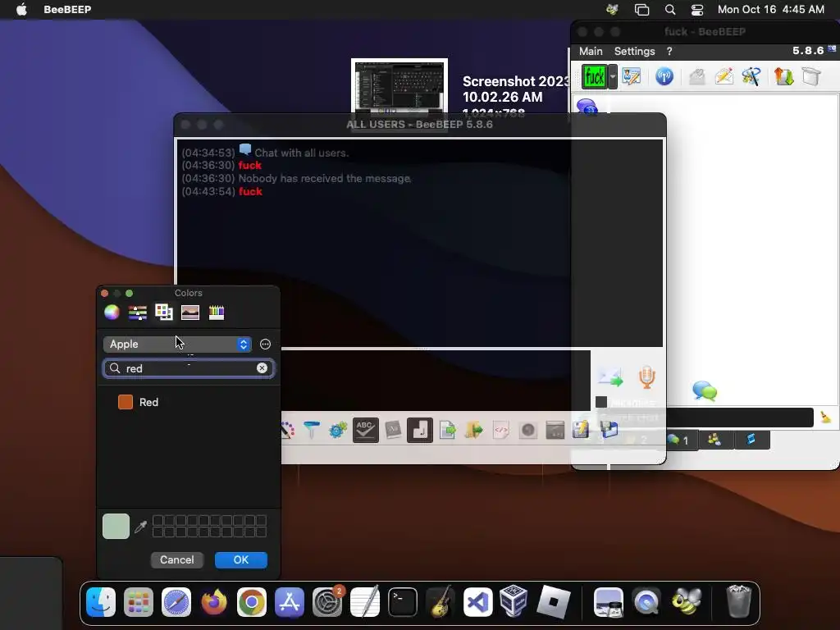Click the search field in main BeeBEEP window
Image resolution: width=840 pixels, height=630 pixels.
tap(739, 418)
